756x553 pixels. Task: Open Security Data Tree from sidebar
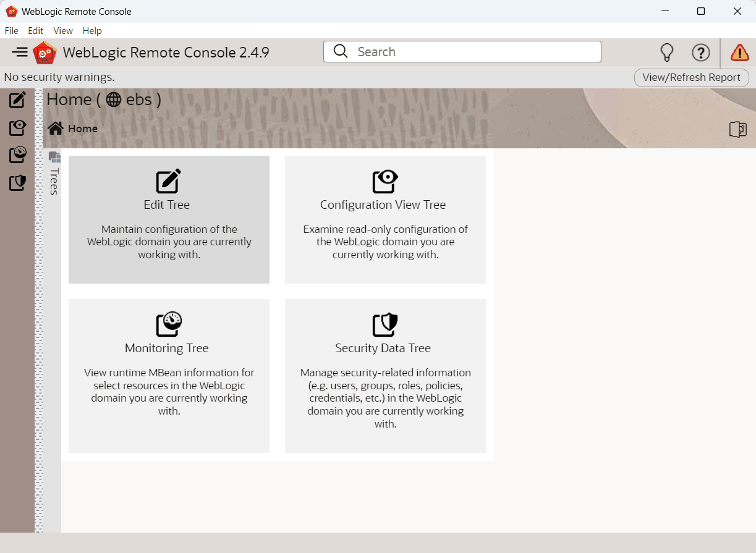(17, 183)
